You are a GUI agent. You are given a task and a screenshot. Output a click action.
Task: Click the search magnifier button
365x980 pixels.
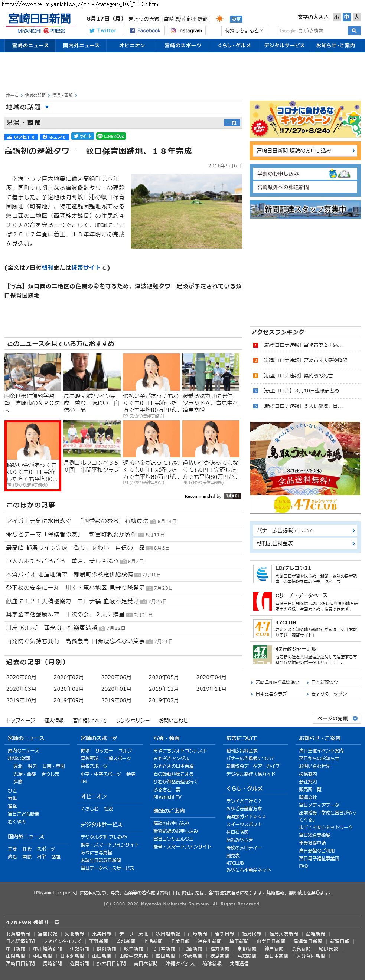354,30
